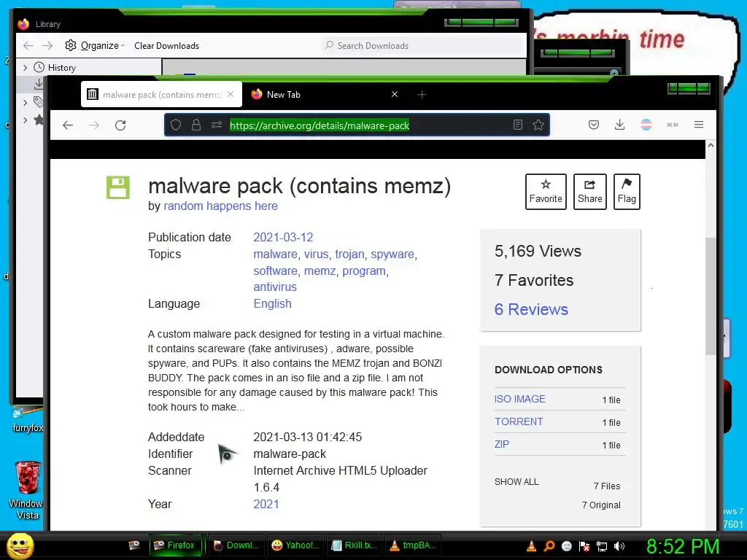
Task: Click the English language link
Action: click(272, 303)
